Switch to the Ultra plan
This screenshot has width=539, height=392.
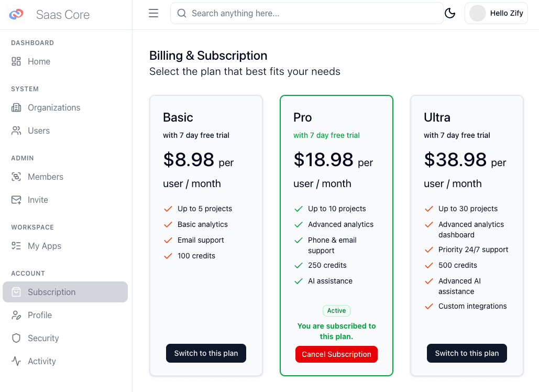tap(467, 353)
